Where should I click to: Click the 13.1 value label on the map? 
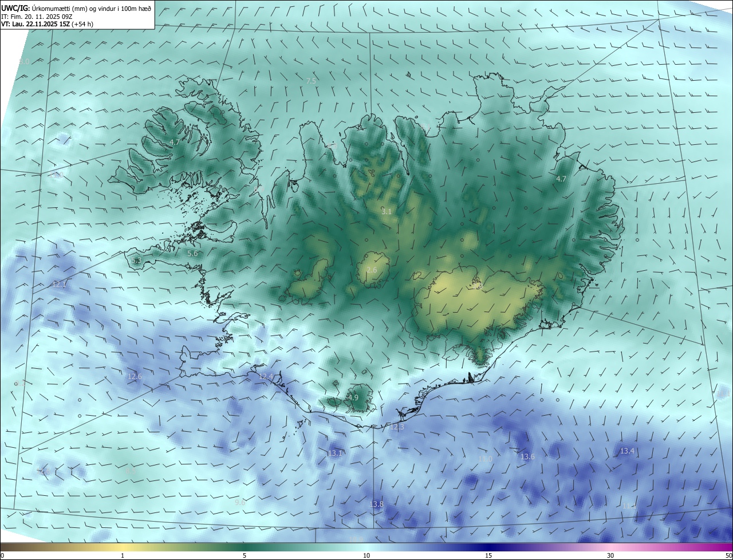pos(335,453)
